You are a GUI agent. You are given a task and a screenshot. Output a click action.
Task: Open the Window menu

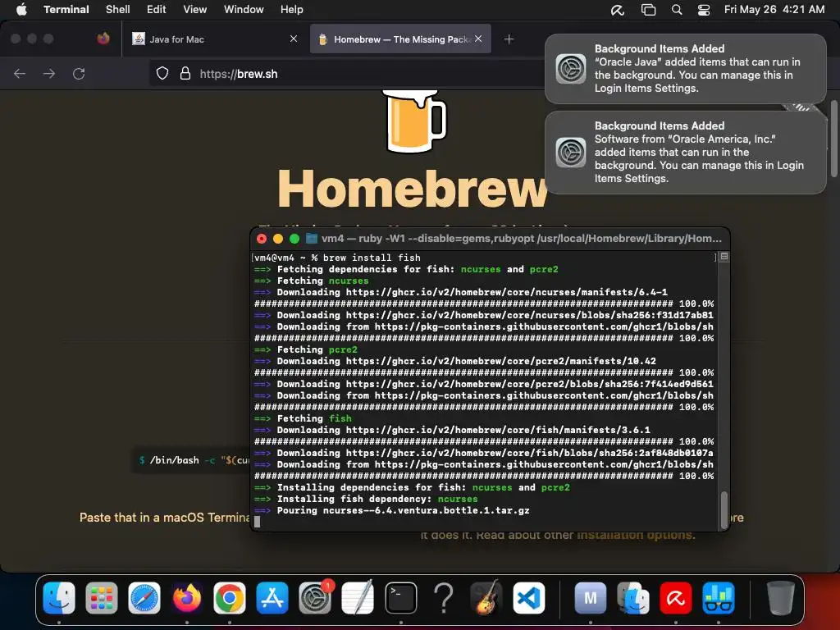pyautogui.click(x=244, y=10)
